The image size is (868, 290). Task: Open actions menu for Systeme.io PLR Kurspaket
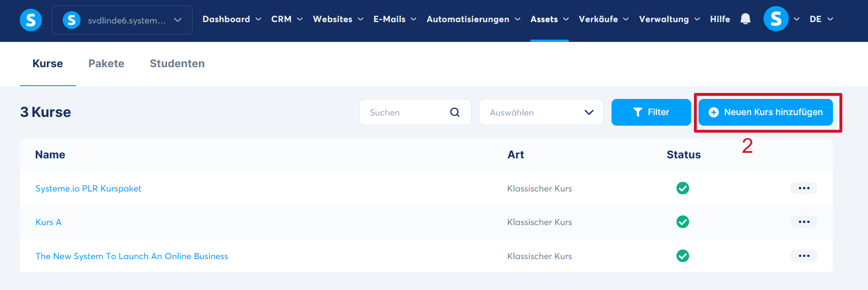[x=804, y=188]
